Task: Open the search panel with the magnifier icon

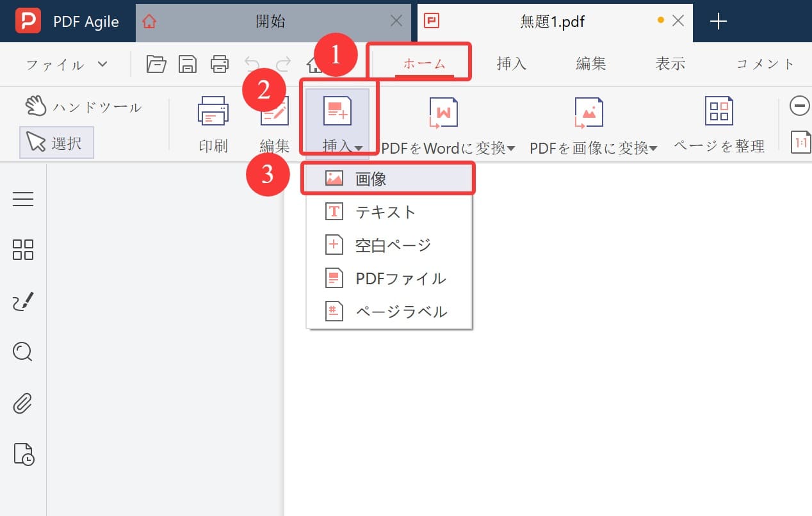Action: (23, 351)
